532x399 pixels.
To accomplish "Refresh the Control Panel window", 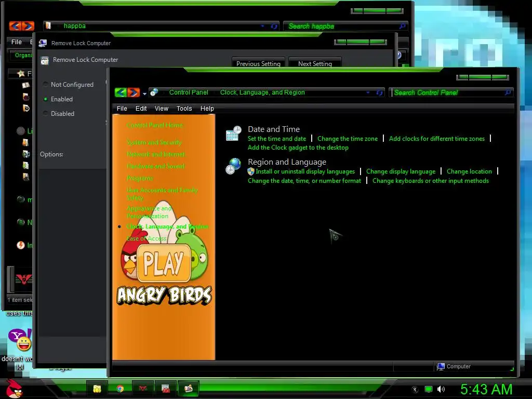I will [379, 92].
